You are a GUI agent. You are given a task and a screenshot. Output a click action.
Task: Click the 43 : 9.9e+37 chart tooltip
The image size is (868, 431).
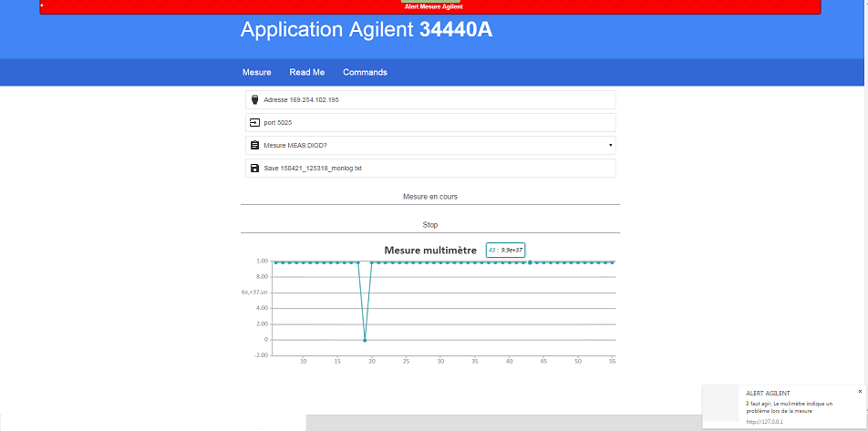tap(505, 250)
